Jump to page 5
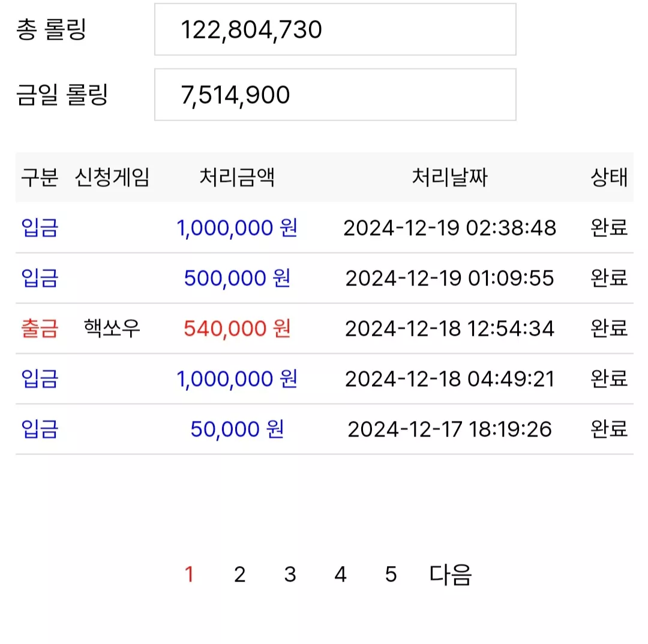 coord(391,574)
